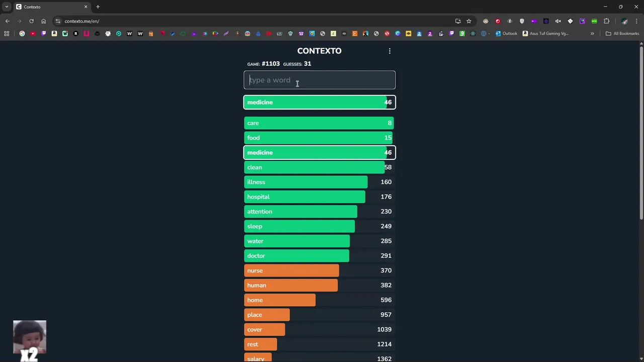Open the tab search dropdown chevron
Image resolution: width=644 pixels, height=362 pixels.
[7, 7]
